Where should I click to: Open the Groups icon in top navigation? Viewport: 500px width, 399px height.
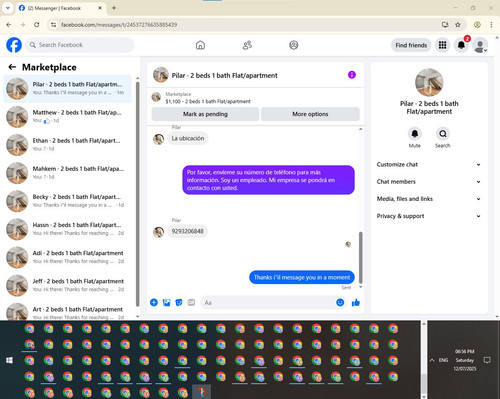[294, 45]
